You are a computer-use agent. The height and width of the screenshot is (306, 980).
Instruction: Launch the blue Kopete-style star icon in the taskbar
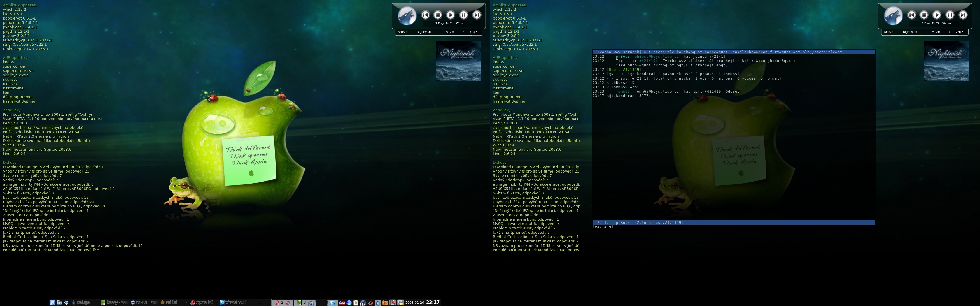66,303
